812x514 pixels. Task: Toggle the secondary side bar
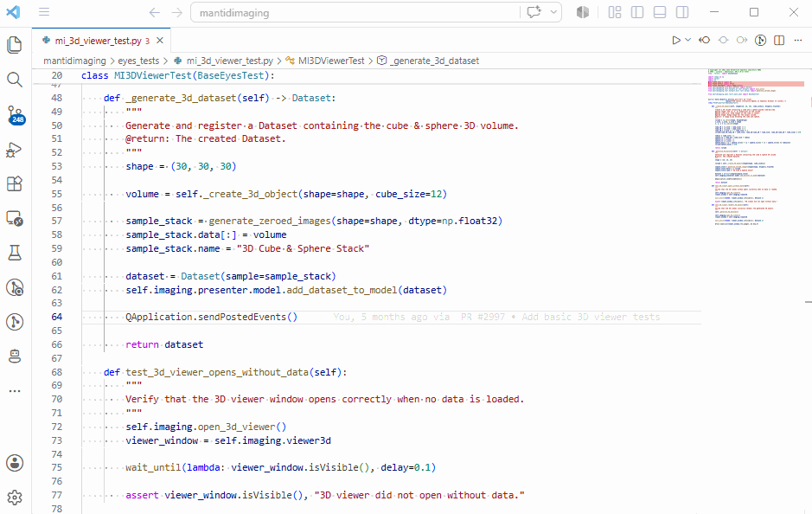(682, 12)
